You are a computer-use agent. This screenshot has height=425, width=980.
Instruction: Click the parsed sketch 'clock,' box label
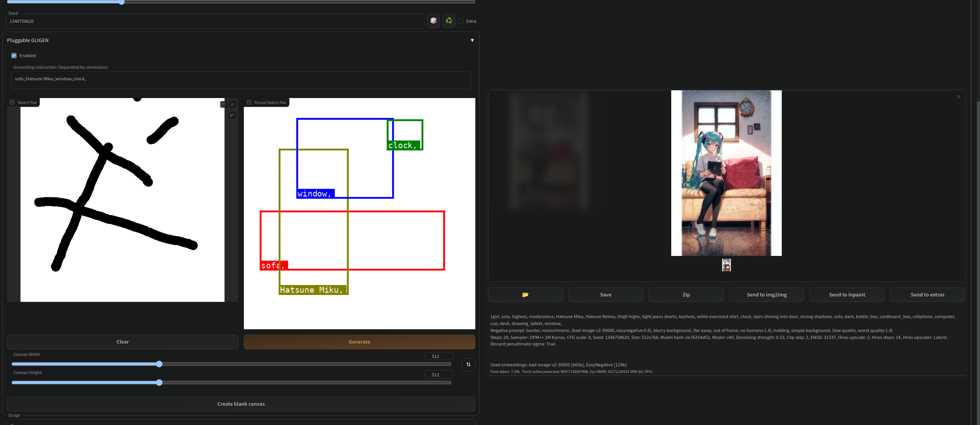coord(403,146)
